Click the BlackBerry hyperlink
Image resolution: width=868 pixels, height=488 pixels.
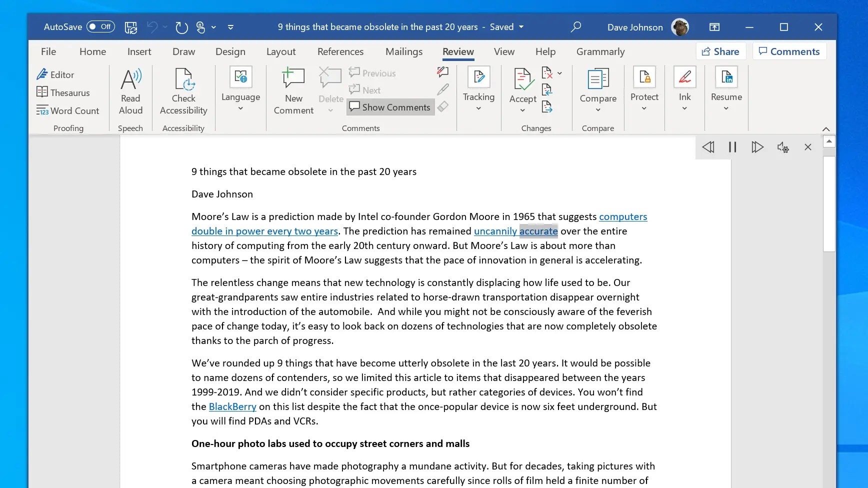[x=232, y=406]
